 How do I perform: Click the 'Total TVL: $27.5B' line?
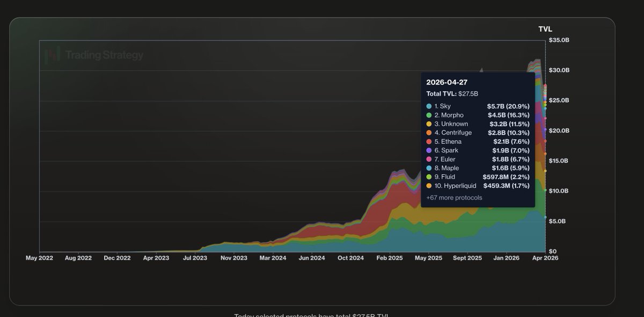(452, 94)
